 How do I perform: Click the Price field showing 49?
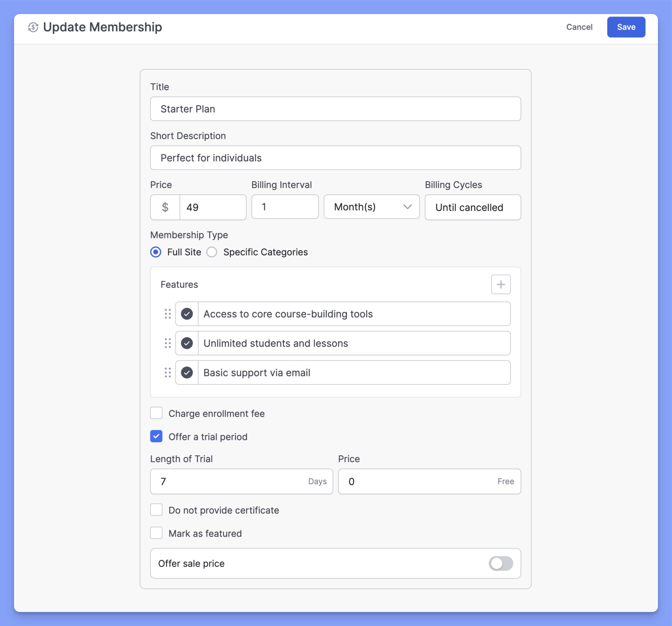[x=212, y=207]
